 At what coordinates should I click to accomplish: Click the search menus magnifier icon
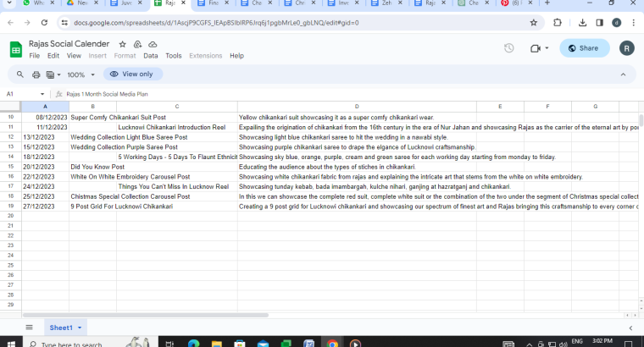19,74
